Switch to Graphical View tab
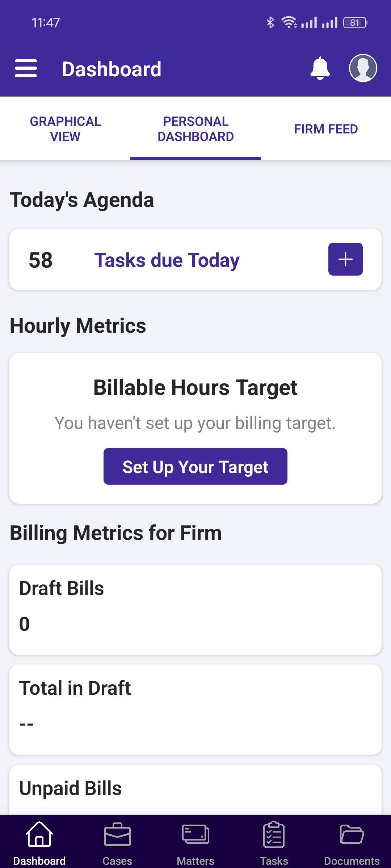 (65, 129)
